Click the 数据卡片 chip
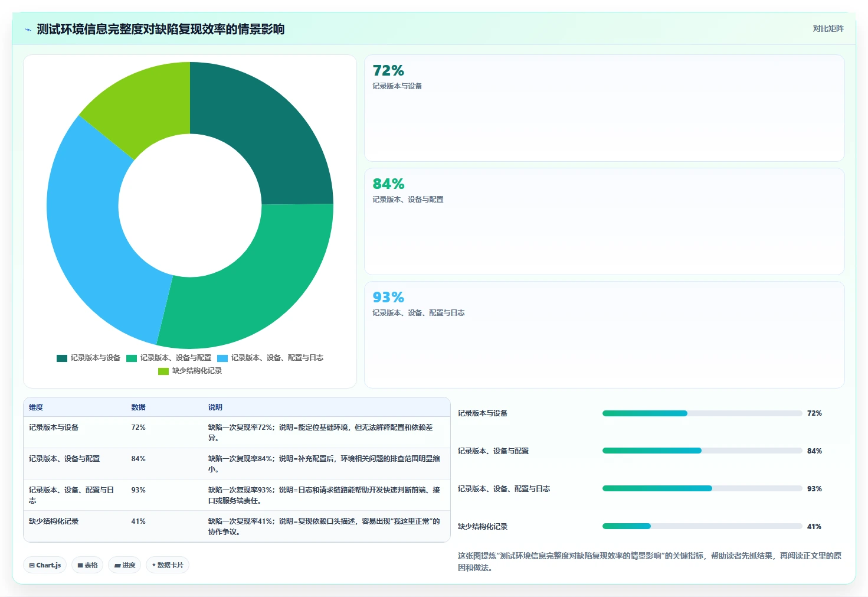 [168, 565]
